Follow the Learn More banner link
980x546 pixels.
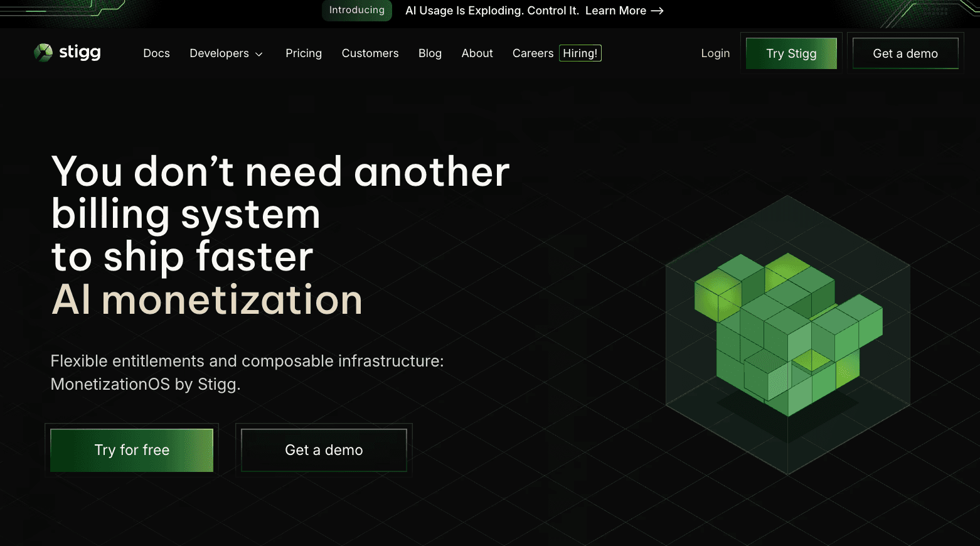(x=615, y=11)
